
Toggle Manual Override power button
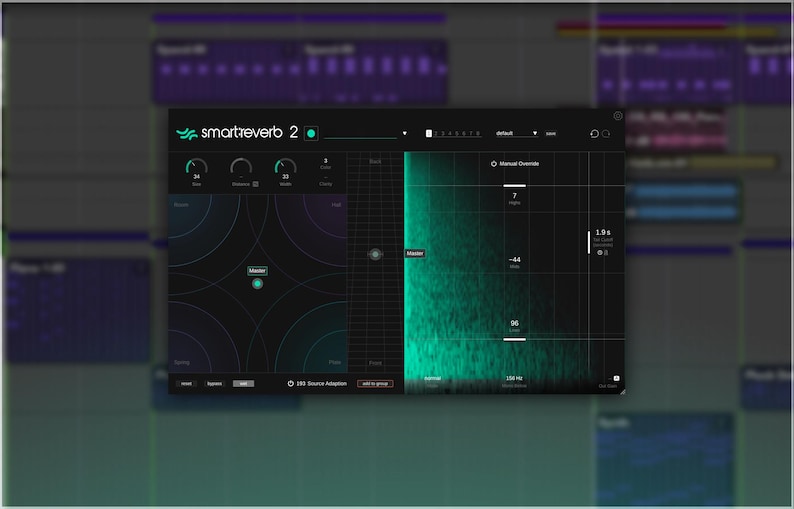click(x=494, y=164)
